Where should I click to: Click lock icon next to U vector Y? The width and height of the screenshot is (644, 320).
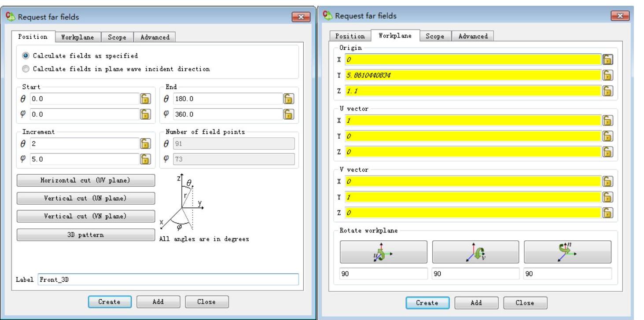tap(608, 136)
